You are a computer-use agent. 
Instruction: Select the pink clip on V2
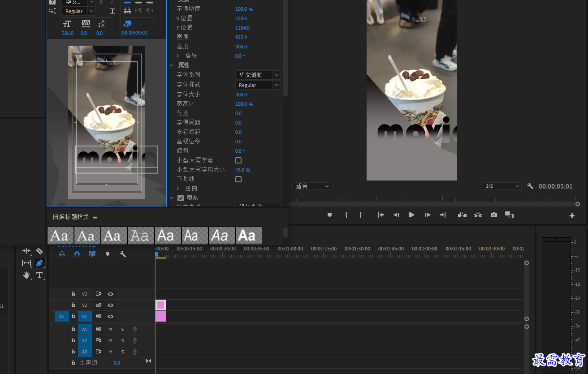coord(160,305)
